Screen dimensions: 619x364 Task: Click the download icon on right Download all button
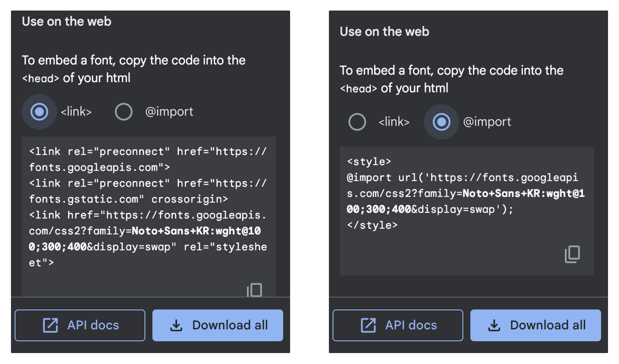(x=495, y=325)
